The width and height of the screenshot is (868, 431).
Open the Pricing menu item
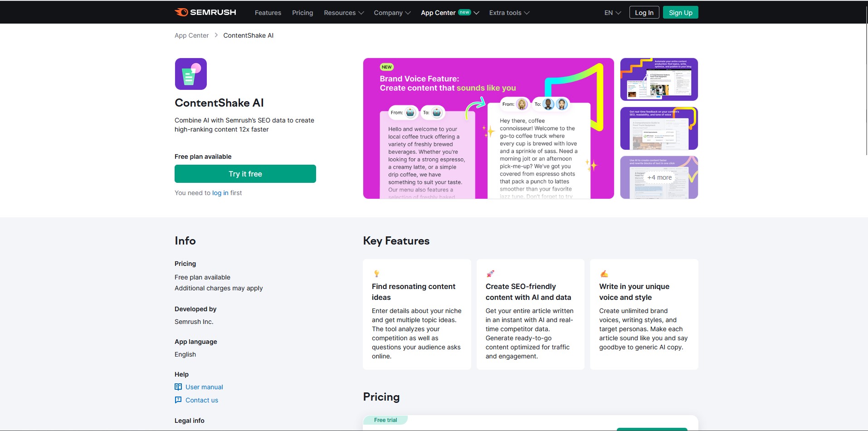pos(302,13)
